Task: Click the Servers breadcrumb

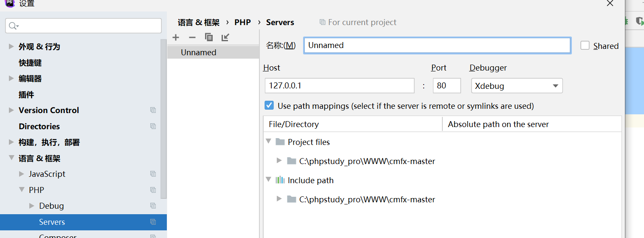Action: pyautogui.click(x=280, y=23)
